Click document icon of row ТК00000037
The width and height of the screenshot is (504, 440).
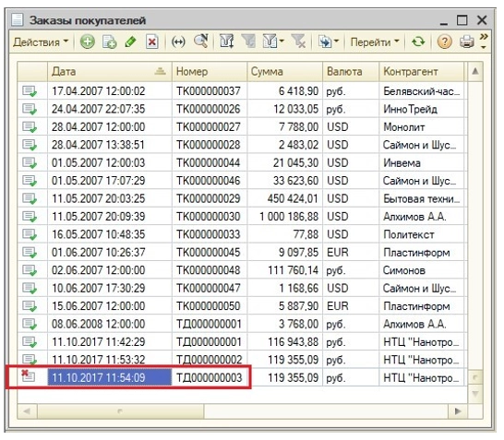coord(30,91)
